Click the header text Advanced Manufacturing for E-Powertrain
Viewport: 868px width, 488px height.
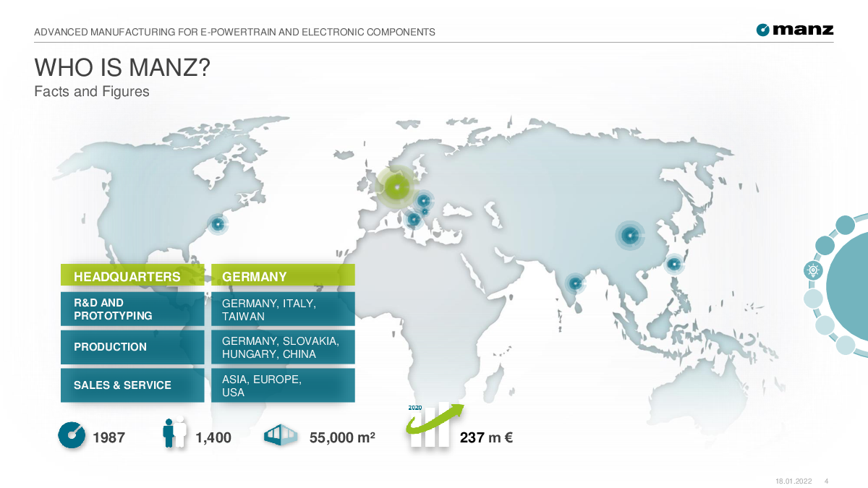click(x=235, y=32)
